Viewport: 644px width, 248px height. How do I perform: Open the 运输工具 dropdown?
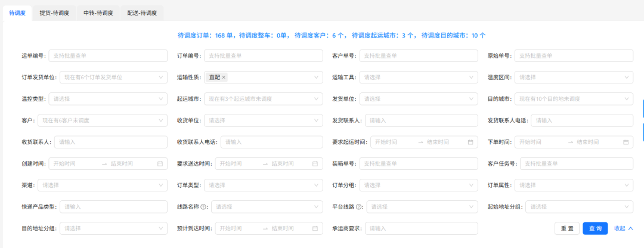pyautogui.click(x=419, y=77)
